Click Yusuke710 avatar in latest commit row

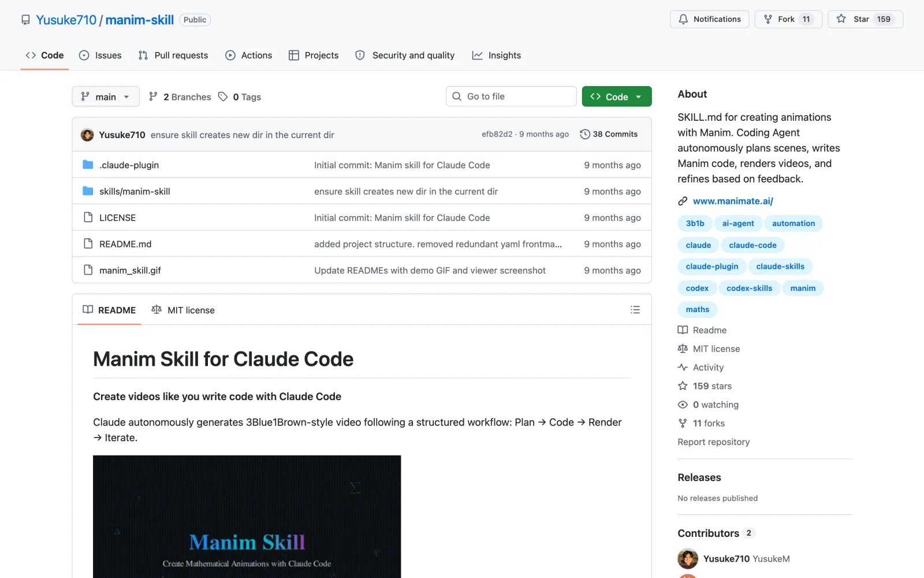pyautogui.click(x=87, y=135)
